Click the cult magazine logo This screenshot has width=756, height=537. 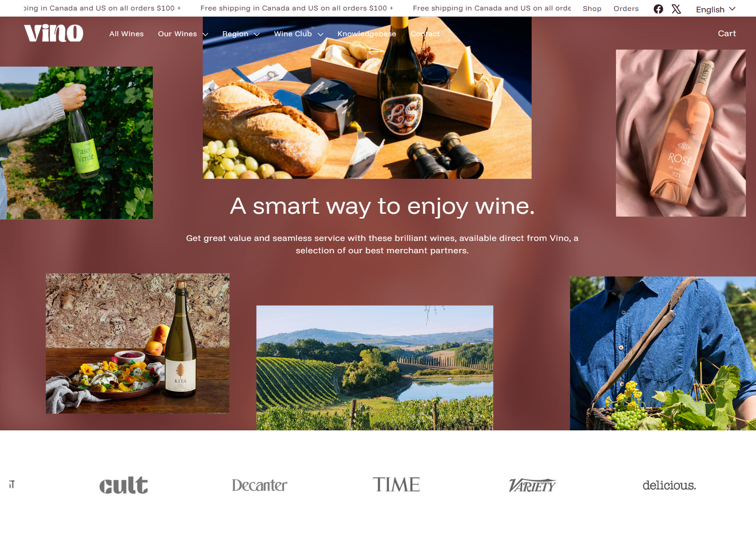point(123,485)
